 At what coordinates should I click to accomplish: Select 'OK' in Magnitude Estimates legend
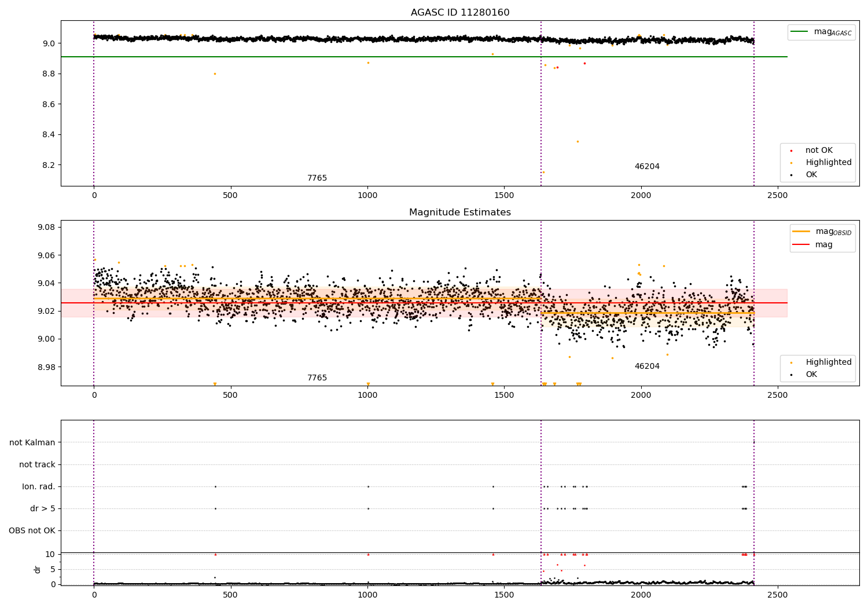(811, 375)
